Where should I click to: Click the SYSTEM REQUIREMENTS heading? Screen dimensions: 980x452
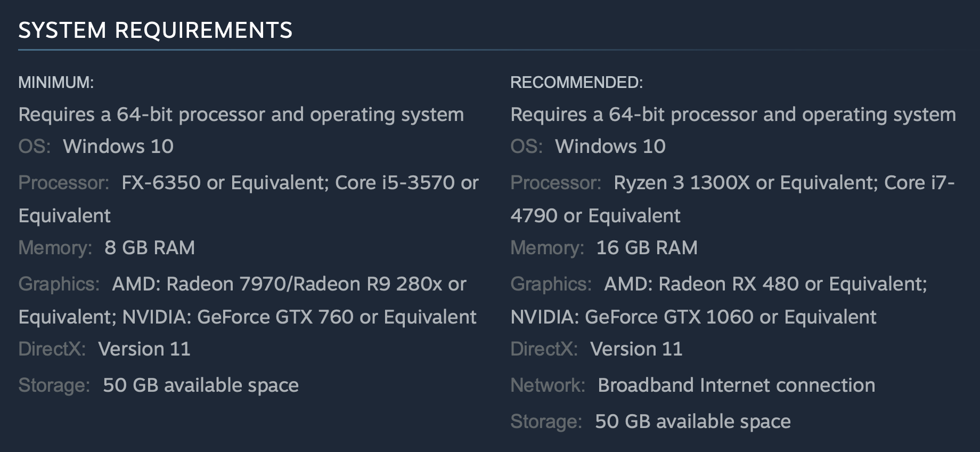pyautogui.click(x=155, y=30)
